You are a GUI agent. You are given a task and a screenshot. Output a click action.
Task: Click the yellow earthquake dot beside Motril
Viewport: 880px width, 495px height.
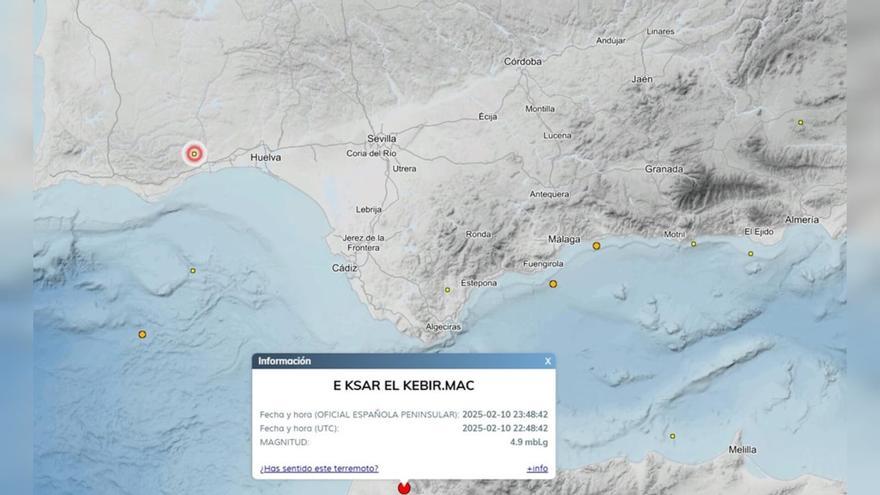coord(694,244)
